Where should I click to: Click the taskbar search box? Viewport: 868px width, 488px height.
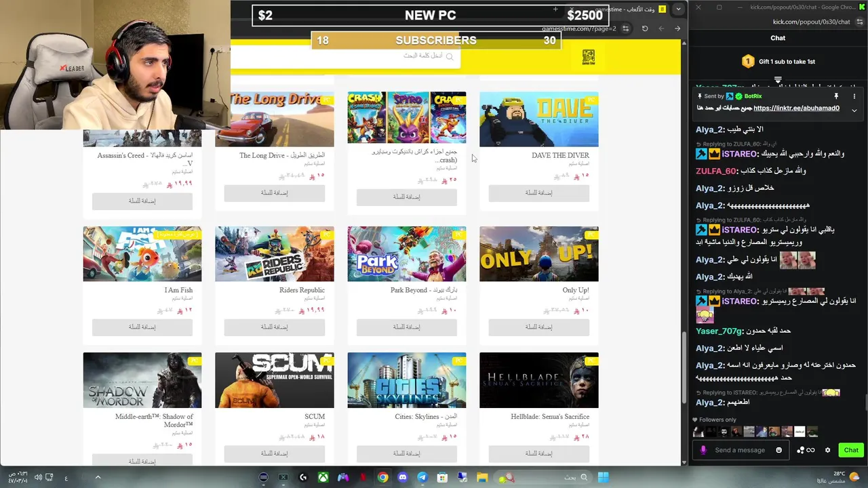pyautogui.click(x=542, y=477)
